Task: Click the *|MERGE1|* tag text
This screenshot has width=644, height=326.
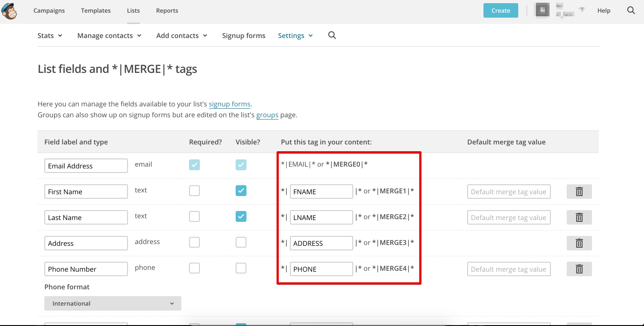Action: click(393, 191)
